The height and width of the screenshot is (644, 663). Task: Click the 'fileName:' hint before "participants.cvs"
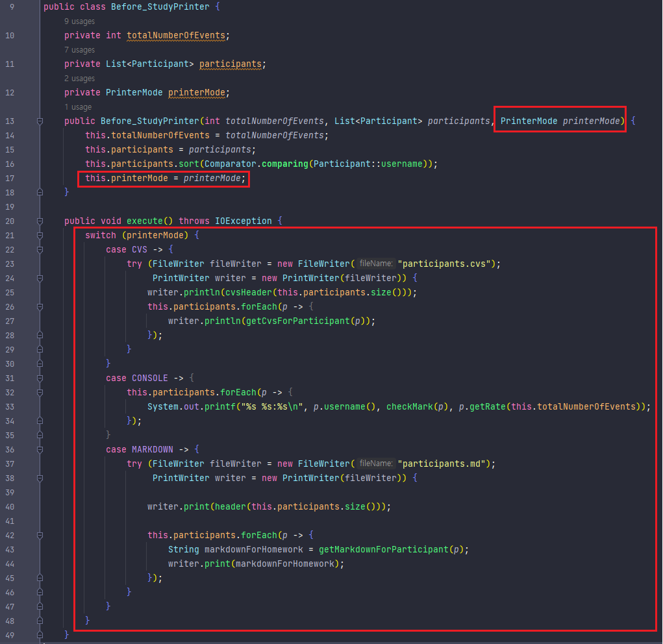pos(376,264)
